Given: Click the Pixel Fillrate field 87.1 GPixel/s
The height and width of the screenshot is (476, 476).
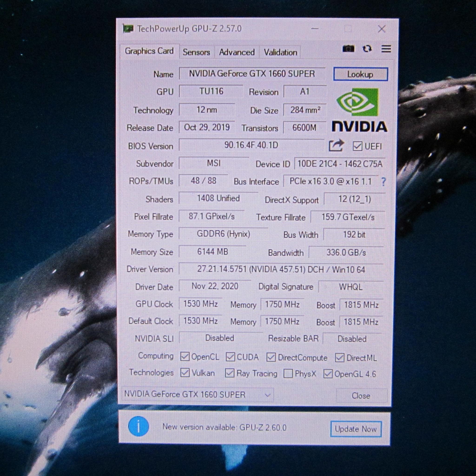Looking at the screenshot, I should (212, 216).
